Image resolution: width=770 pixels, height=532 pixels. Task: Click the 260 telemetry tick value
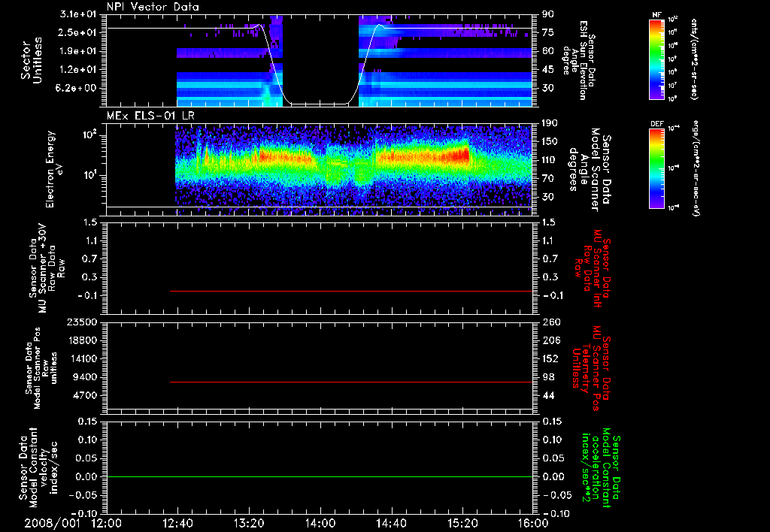tap(551, 322)
